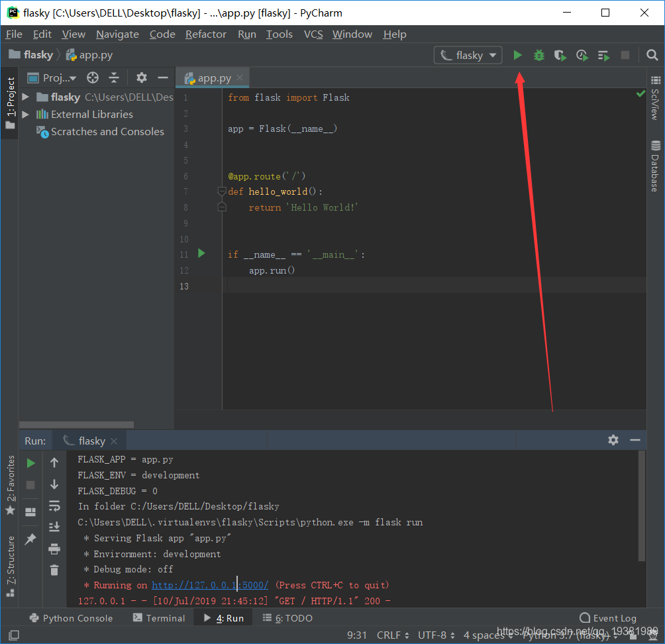This screenshot has height=644, width=665.
Task: Start debugging with the bug icon
Action: pos(538,55)
